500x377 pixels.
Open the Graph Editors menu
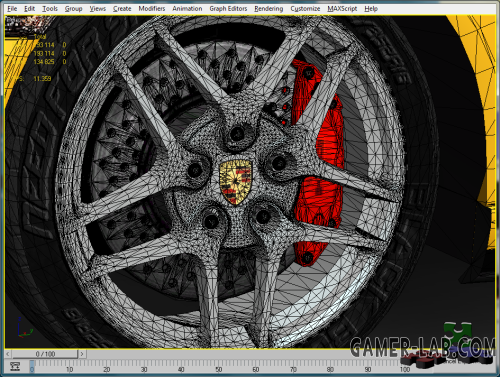coord(228,9)
